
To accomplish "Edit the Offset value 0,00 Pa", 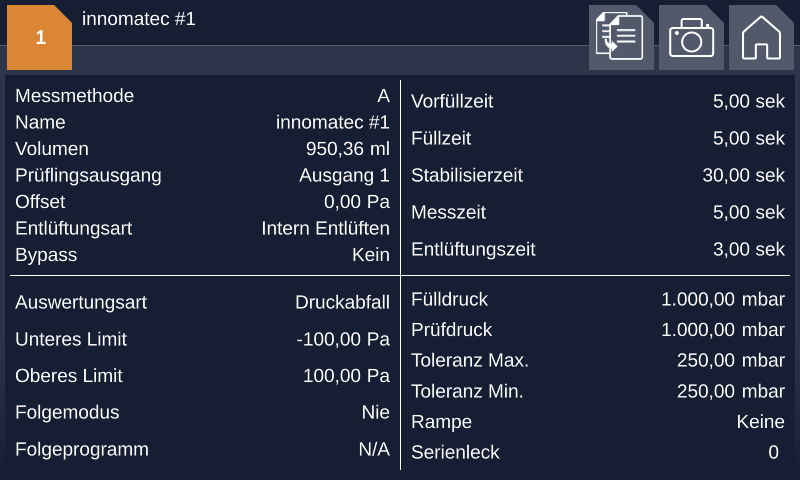I will click(x=356, y=201).
